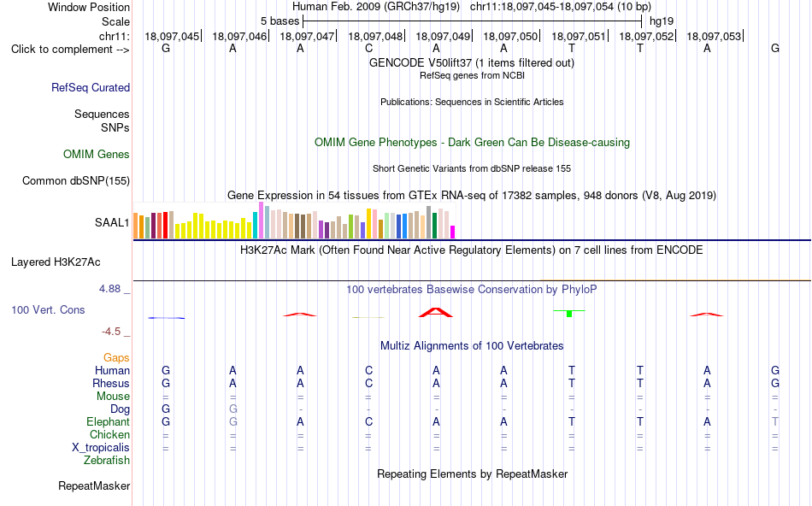Viewport: 812px width, 506px height.
Task: Click the Common dbSNP(155) track label
Action: coord(75,180)
